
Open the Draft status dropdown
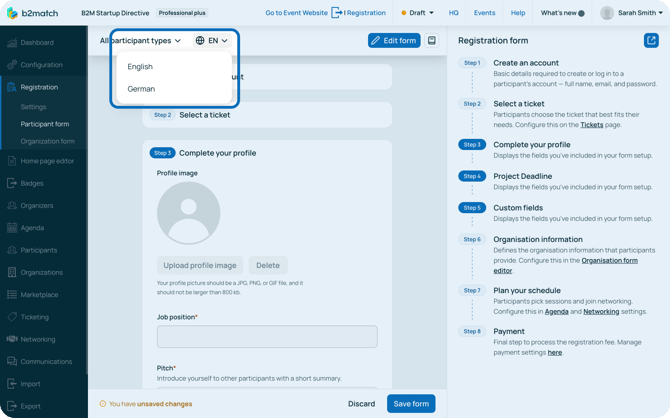[417, 13]
